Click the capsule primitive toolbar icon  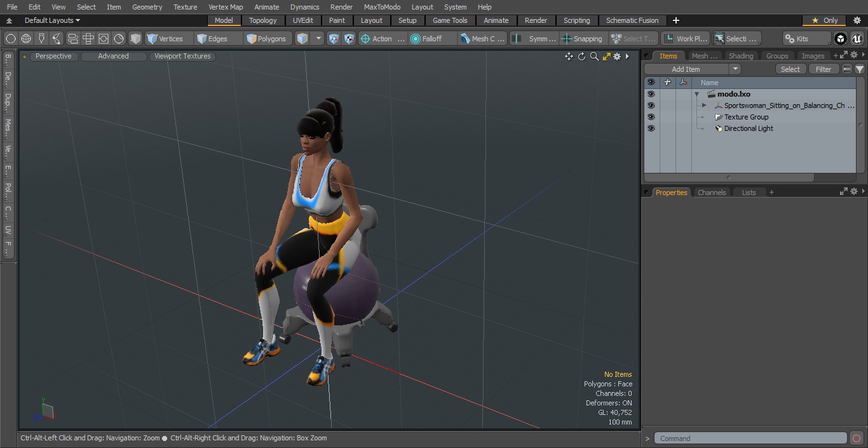point(72,39)
